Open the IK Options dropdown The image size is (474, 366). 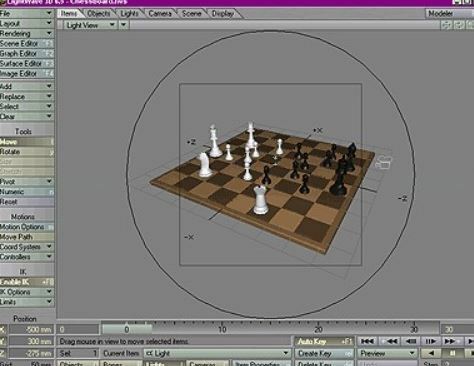click(x=27, y=292)
